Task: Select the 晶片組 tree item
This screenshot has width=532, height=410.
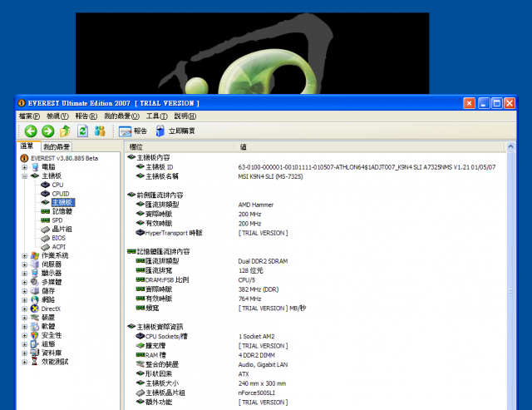Action: [x=62, y=229]
